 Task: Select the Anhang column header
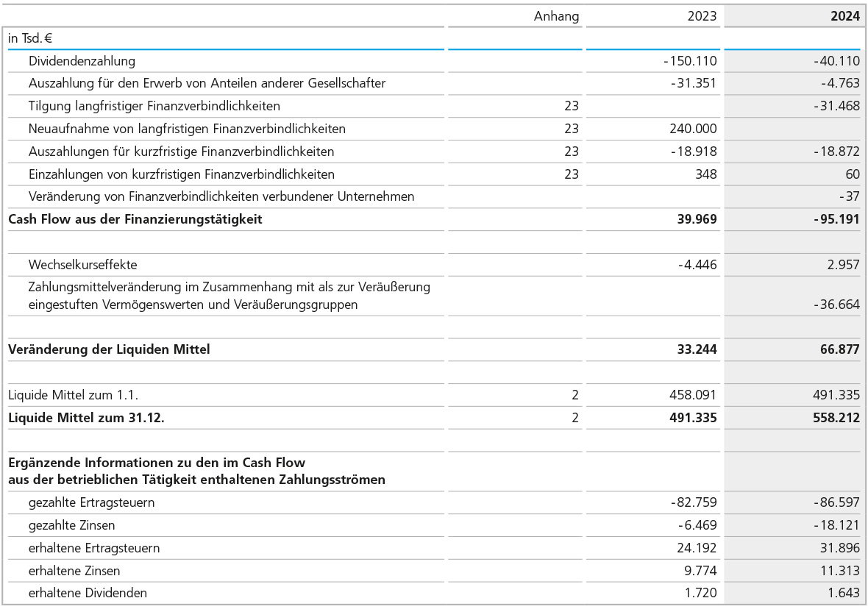pyautogui.click(x=556, y=16)
